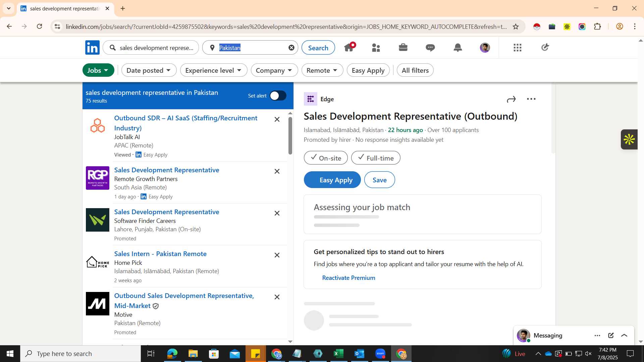Screen dimensions: 644x362
Task: Expand the Jobs dropdown
Action: click(x=98, y=70)
